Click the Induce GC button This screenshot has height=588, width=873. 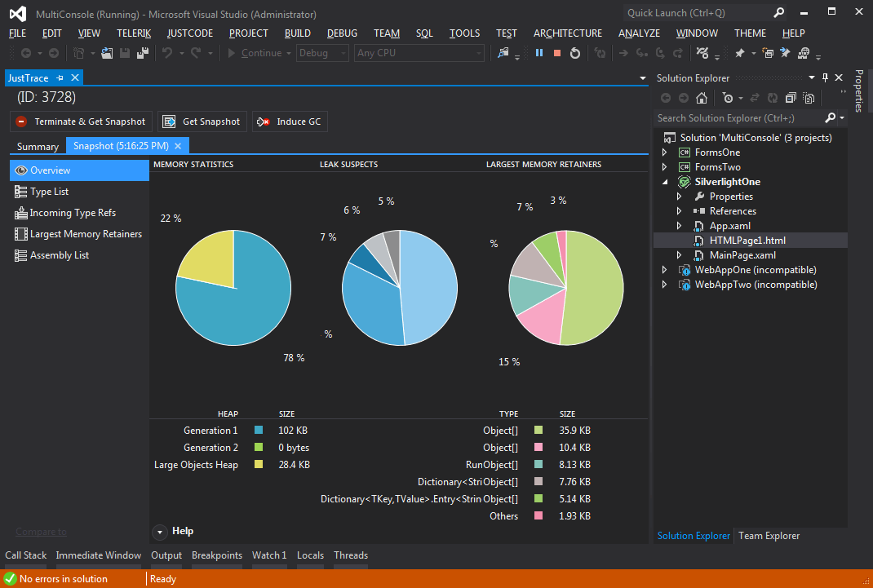(x=290, y=122)
